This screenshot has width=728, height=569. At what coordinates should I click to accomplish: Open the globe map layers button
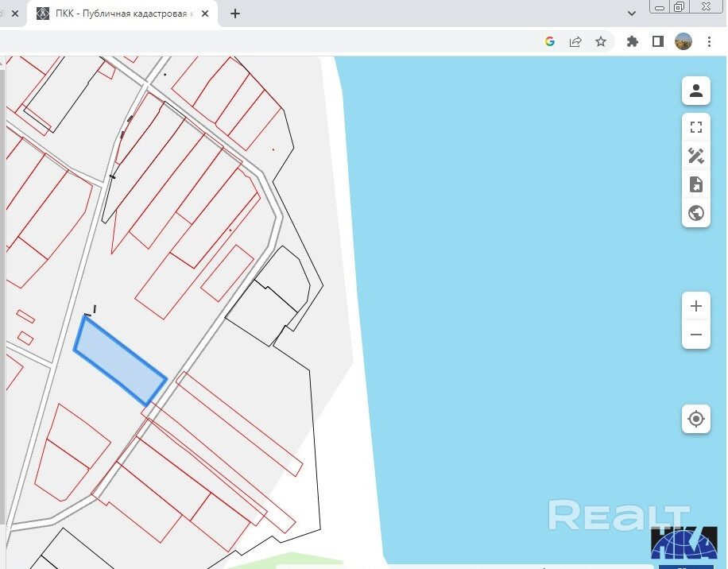tap(695, 213)
